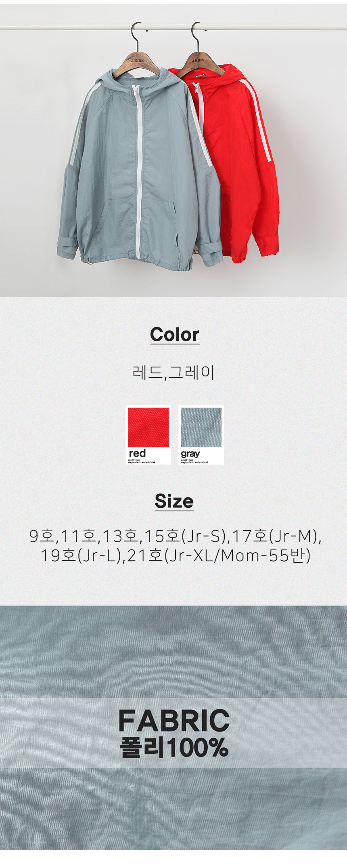Click the 폴리100% fabric label
Screen dimensions: 347x868
[x=174, y=748]
